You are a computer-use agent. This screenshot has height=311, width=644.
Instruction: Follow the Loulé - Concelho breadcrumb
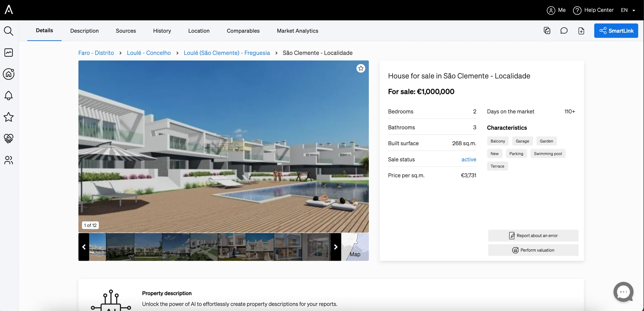coord(149,53)
